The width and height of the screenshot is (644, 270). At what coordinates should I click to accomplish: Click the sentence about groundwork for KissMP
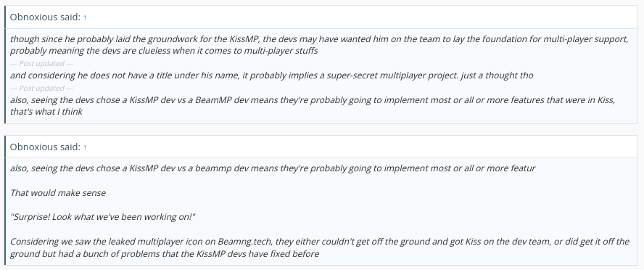[319, 39]
